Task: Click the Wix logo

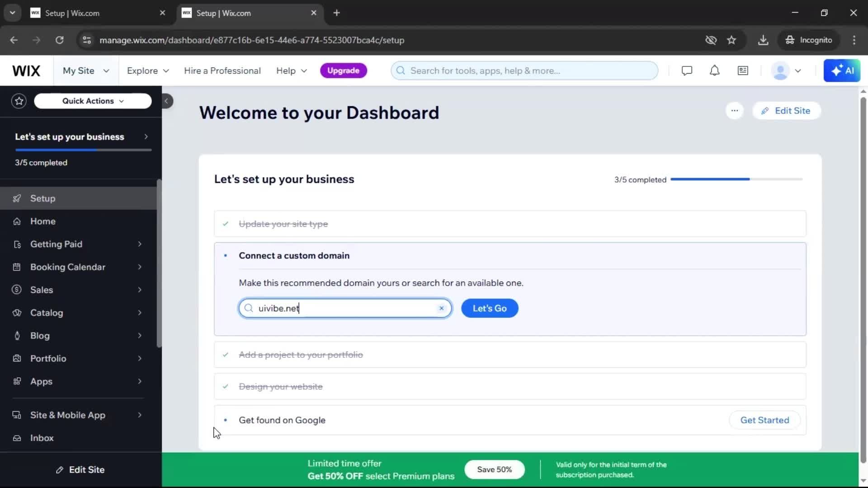Action: (26, 71)
